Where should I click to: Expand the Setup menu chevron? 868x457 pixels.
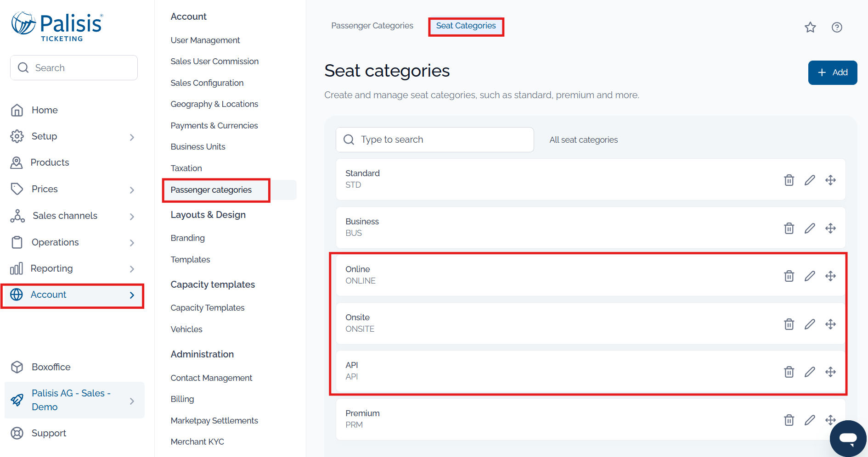coord(132,137)
